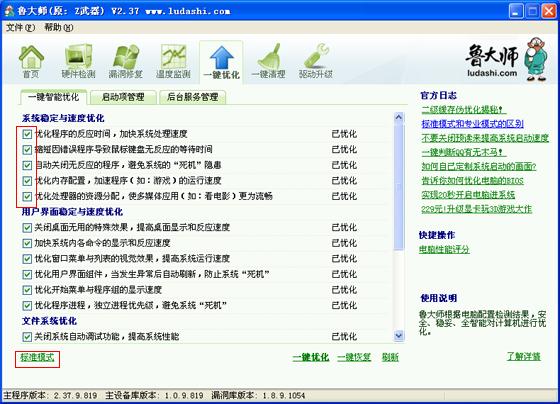The height and width of the screenshot is (404, 560).
Task: Click the 一键优化 link at bottom
Action: [x=310, y=357]
